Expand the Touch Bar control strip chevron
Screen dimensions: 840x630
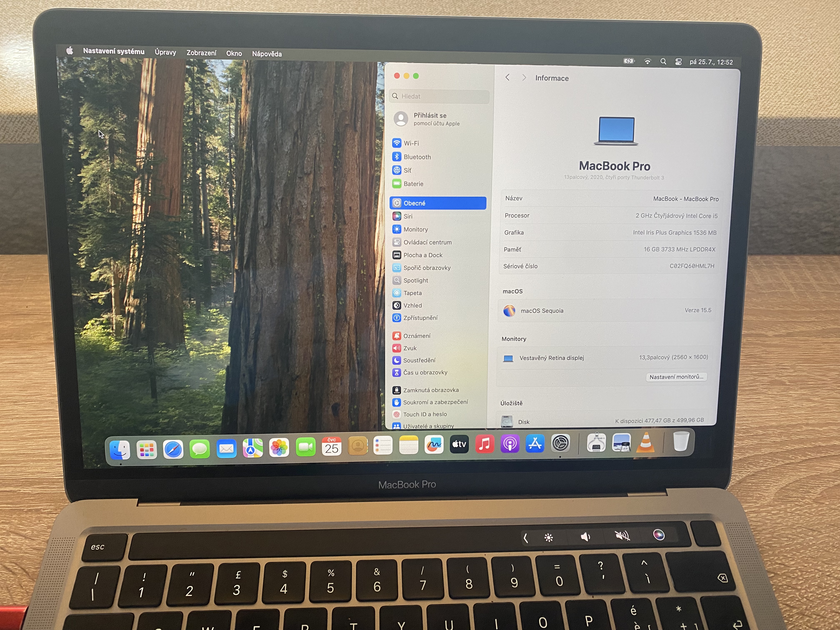[526, 538]
